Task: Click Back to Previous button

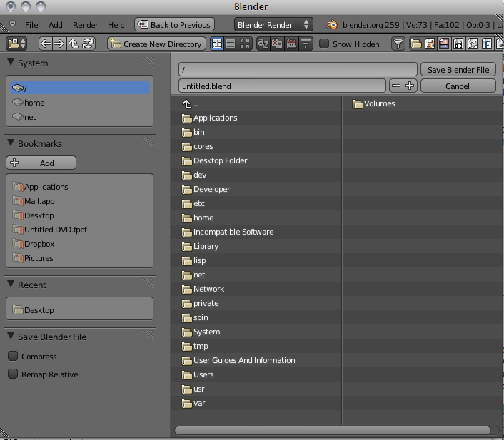Action: click(x=174, y=25)
